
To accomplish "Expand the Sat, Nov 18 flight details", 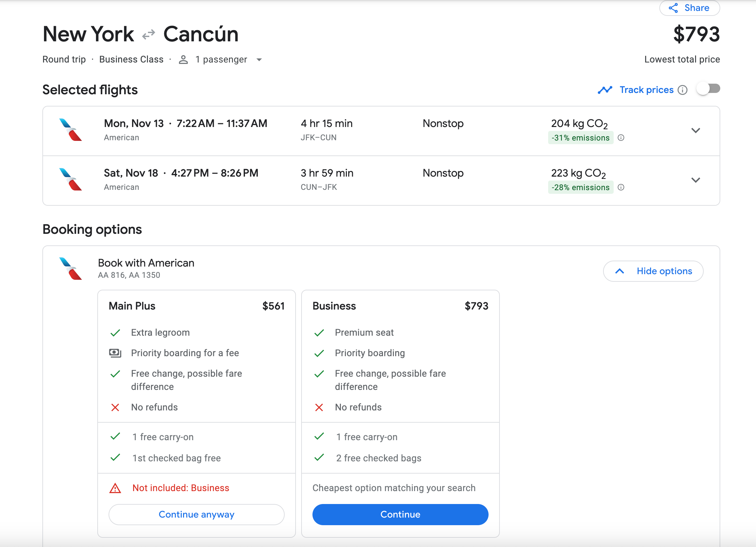I will coord(695,180).
